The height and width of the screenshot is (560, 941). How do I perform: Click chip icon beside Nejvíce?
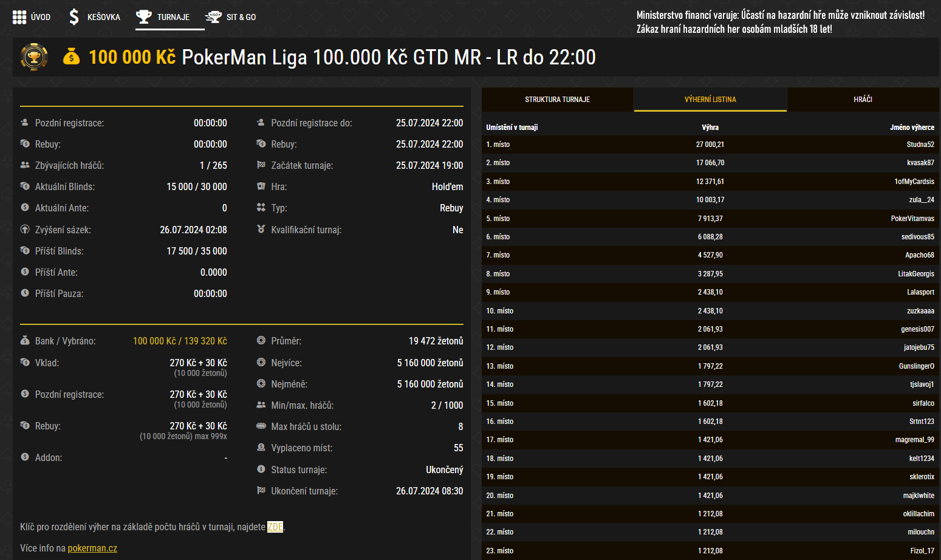pos(261,362)
